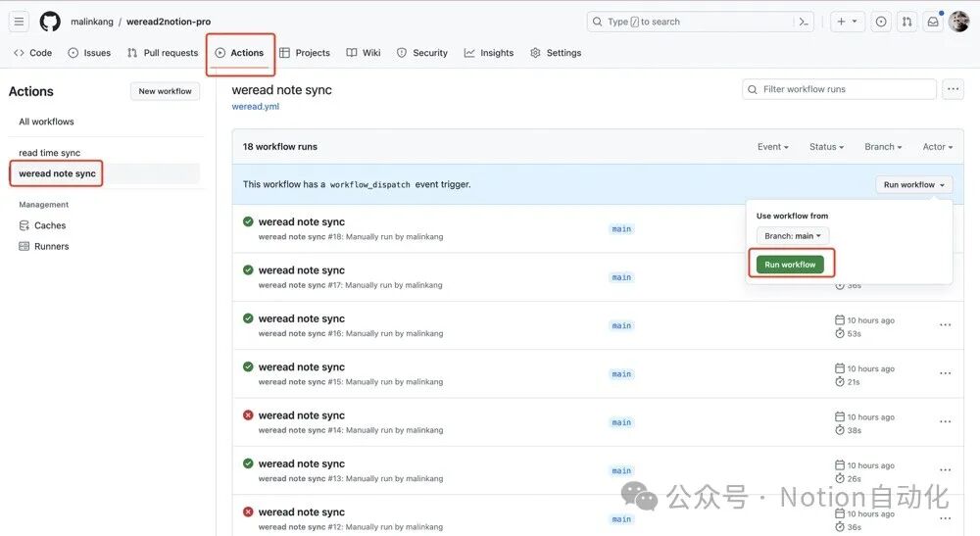Click the green Run workflow button

(x=790, y=265)
